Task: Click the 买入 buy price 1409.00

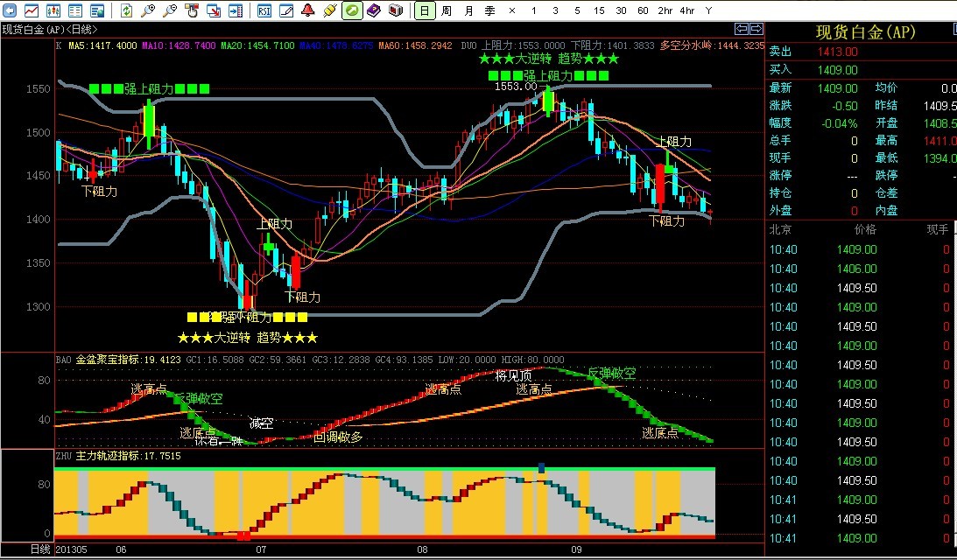Action: click(837, 70)
